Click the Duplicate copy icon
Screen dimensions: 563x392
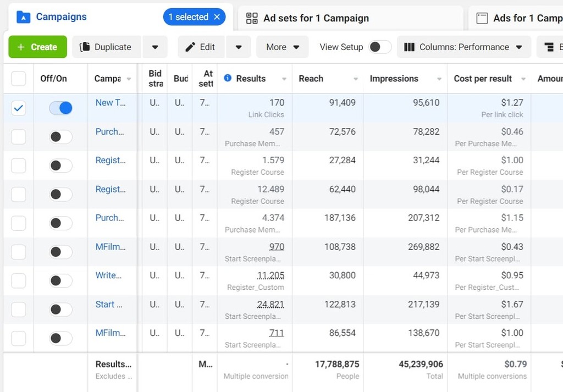(x=85, y=47)
